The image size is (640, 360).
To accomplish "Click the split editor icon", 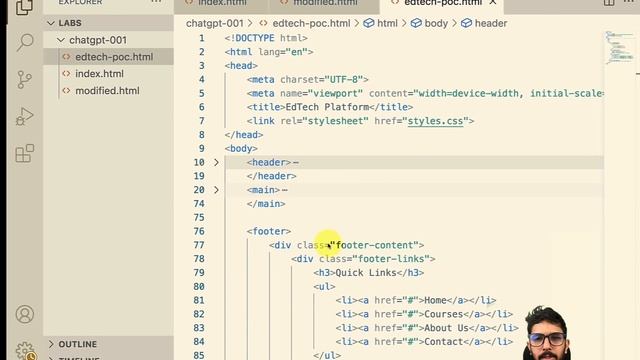I will coord(609,2).
